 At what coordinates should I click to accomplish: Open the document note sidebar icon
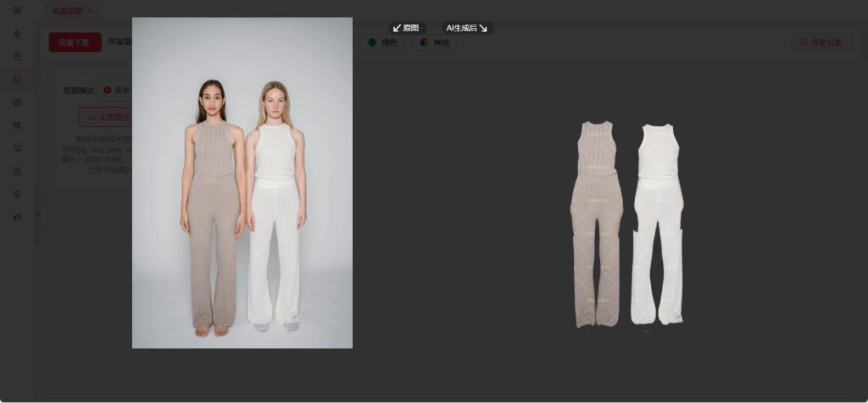pyautogui.click(x=17, y=171)
